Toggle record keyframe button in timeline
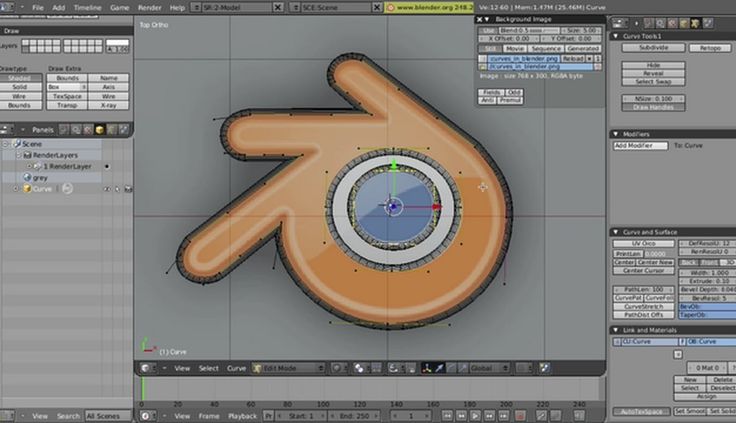Image resolution: width=736 pixels, height=423 pixels. click(520, 416)
